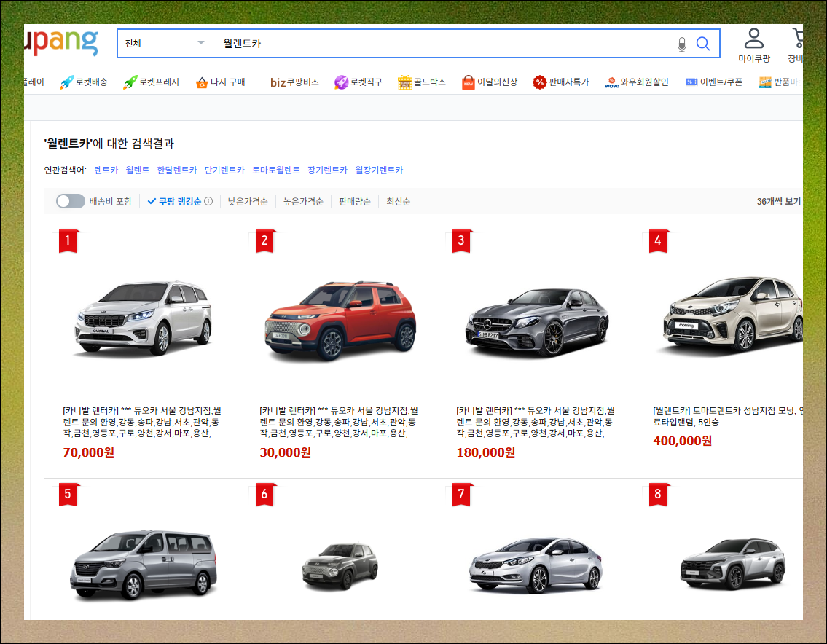Open 로켓배송 rocket icon menu
827x644 pixels.
click(x=83, y=82)
